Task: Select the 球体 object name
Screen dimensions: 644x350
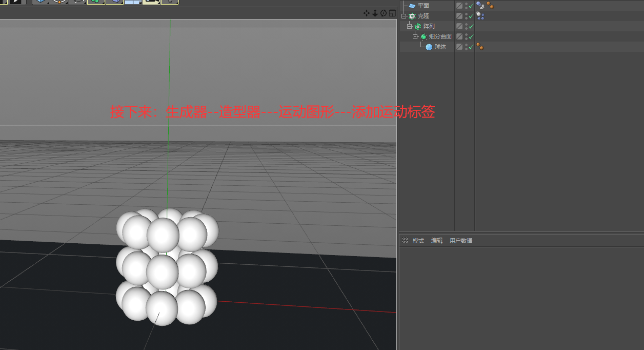Action: [x=440, y=47]
